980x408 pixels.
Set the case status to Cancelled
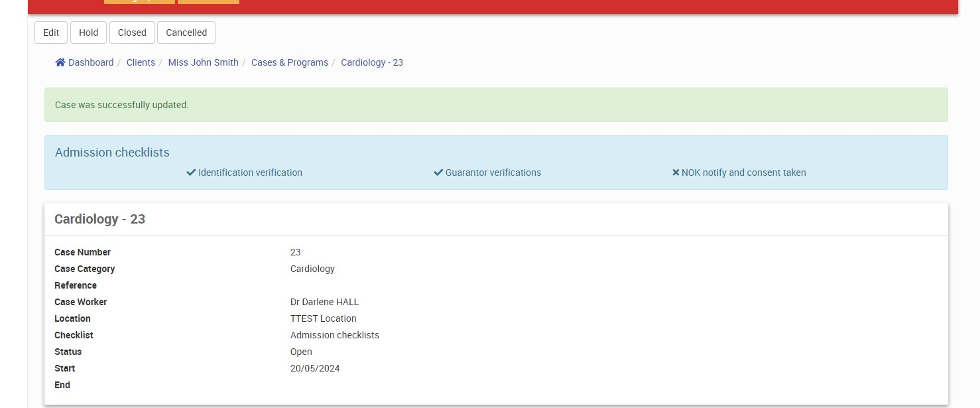pyautogui.click(x=186, y=33)
